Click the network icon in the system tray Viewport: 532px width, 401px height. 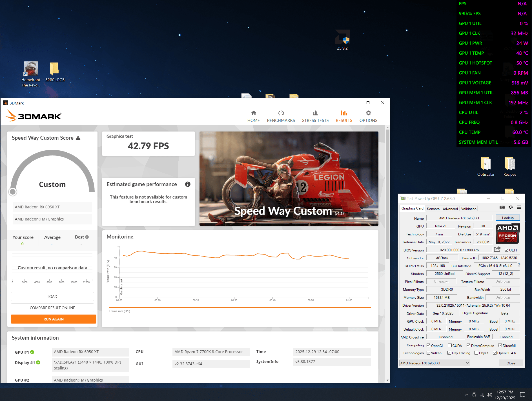click(482, 395)
